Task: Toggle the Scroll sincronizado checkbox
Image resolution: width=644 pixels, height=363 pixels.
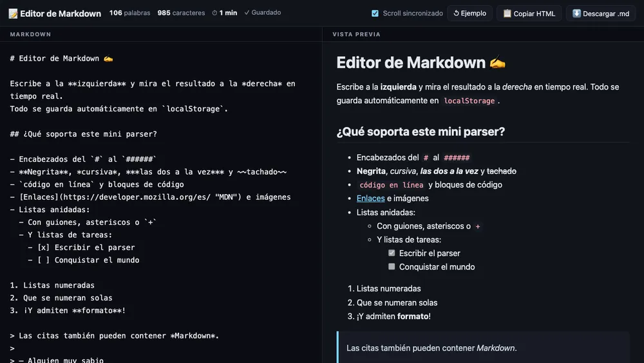Action: (375, 13)
